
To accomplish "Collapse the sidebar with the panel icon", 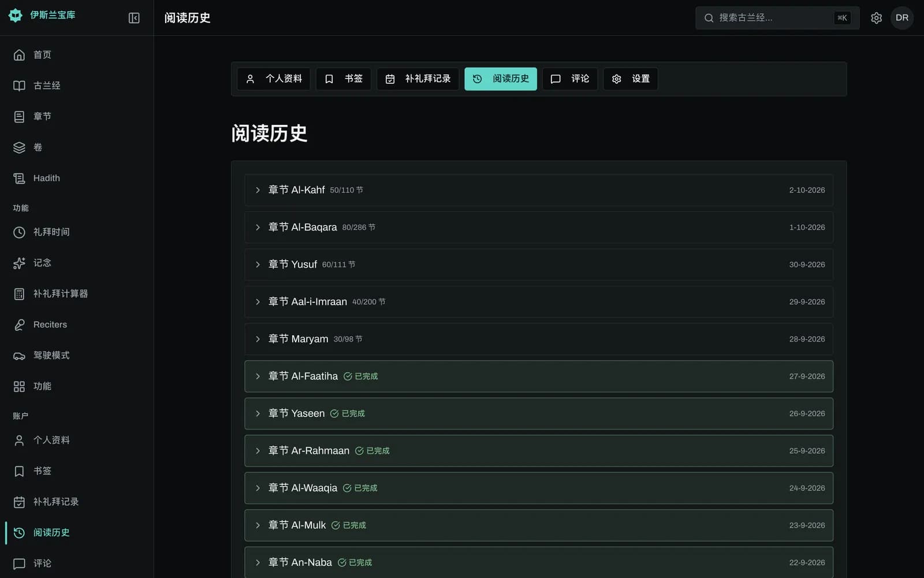I will [x=134, y=18].
